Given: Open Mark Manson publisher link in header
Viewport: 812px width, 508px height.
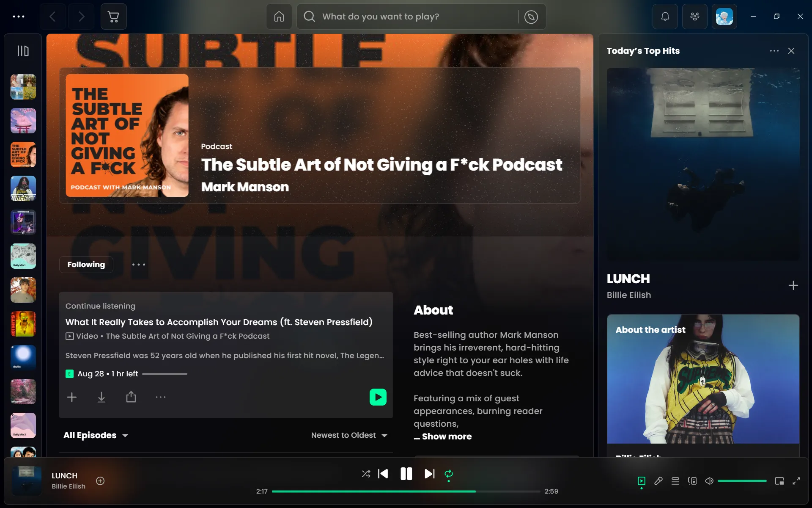Looking at the screenshot, I should [x=245, y=187].
